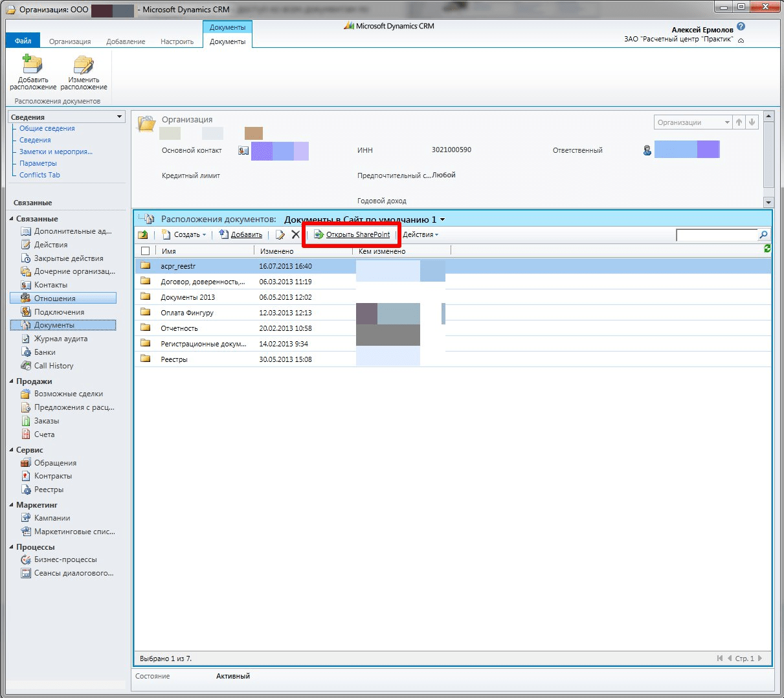
Task: Click the edit pencil icon in documents toolbar
Action: point(280,234)
